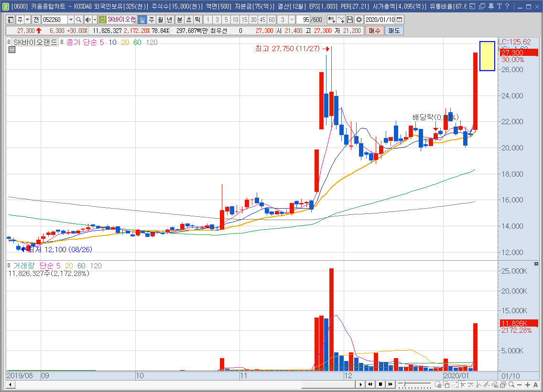Click the 최고 27,750 (11/27) high label
The image size is (543, 392).
click(287, 49)
